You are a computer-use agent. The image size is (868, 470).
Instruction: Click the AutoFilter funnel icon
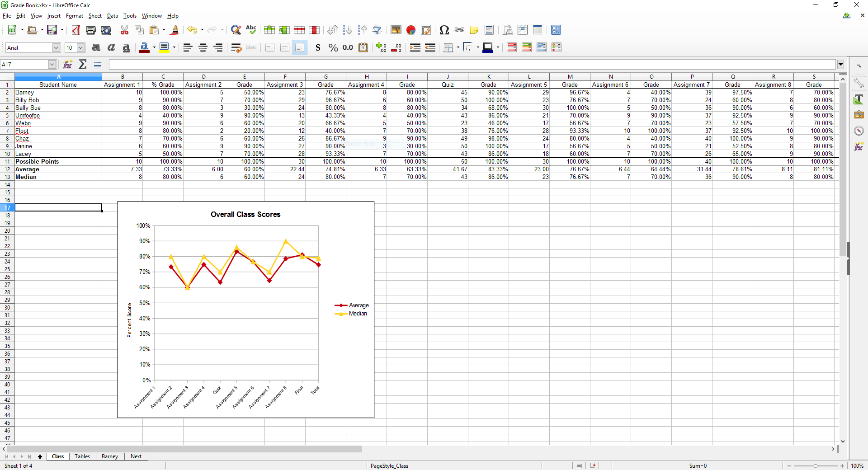(377, 30)
